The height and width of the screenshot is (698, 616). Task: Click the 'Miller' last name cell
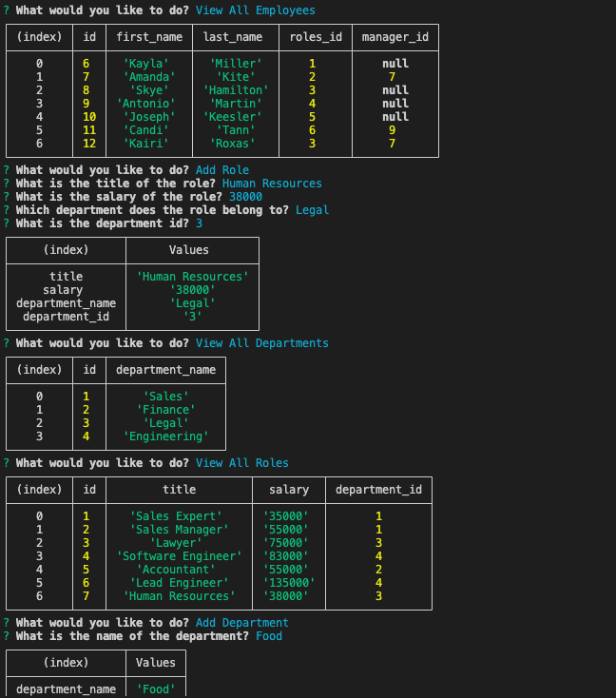(x=236, y=64)
